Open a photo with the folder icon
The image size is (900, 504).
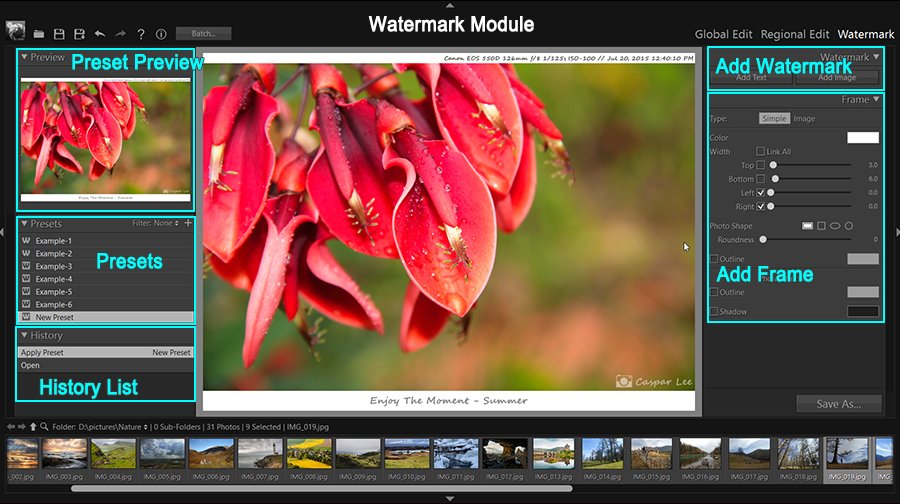(x=39, y=34)
